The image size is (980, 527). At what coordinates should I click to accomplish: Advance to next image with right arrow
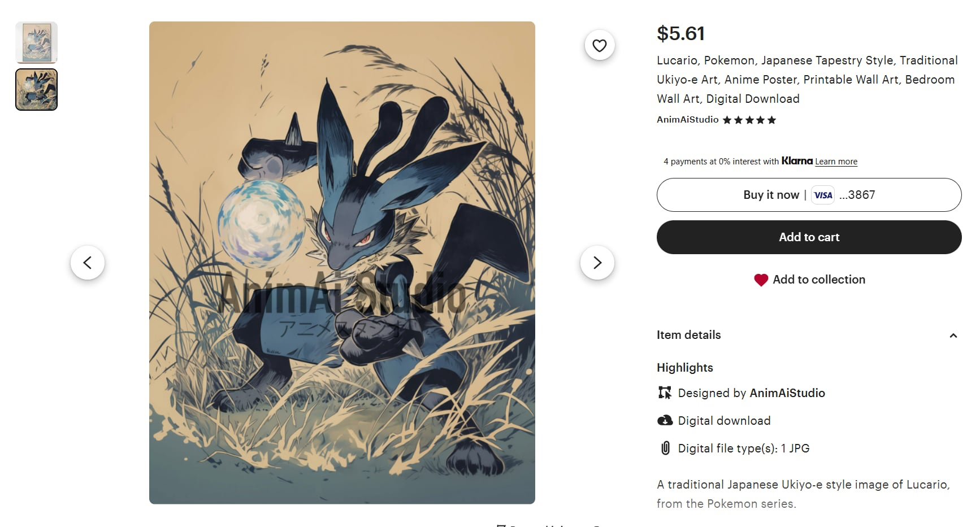click(x=597, y=263)
